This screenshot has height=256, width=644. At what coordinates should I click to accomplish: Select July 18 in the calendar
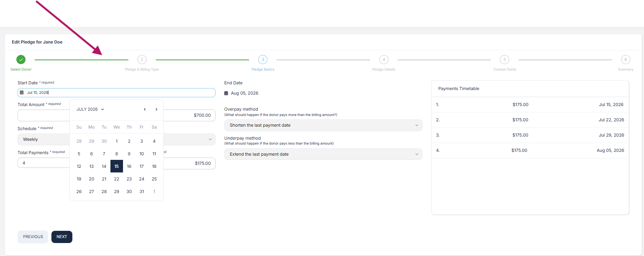point(154,166)
